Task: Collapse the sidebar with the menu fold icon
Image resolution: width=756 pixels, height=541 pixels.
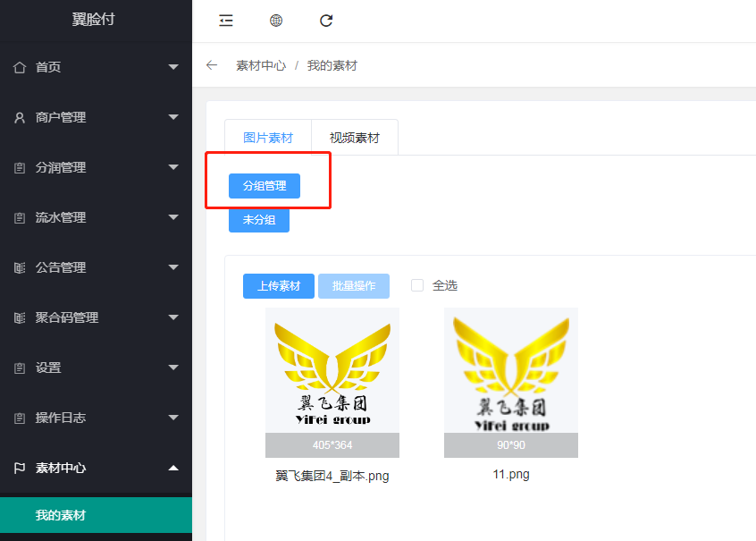Action: 226,21
